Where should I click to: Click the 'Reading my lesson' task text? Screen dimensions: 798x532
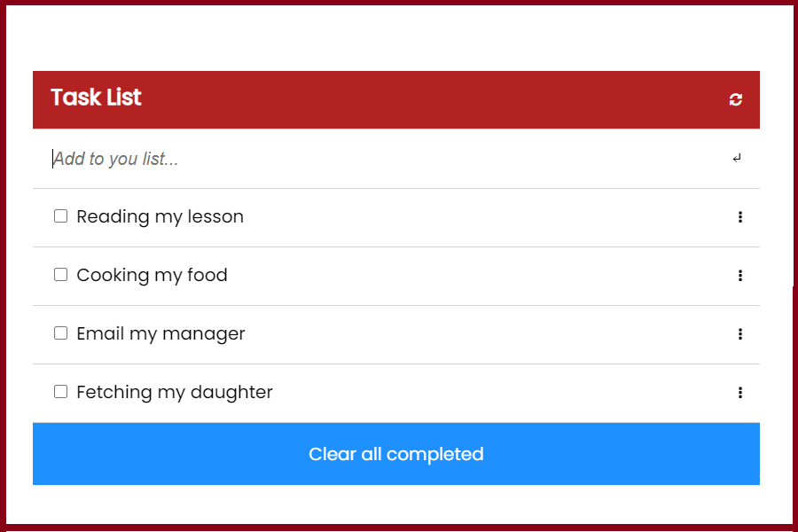coord(160,216)
